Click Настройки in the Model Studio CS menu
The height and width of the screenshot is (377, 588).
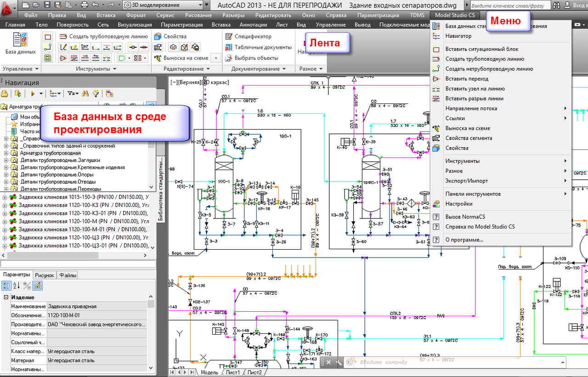[x=458, y=204]
